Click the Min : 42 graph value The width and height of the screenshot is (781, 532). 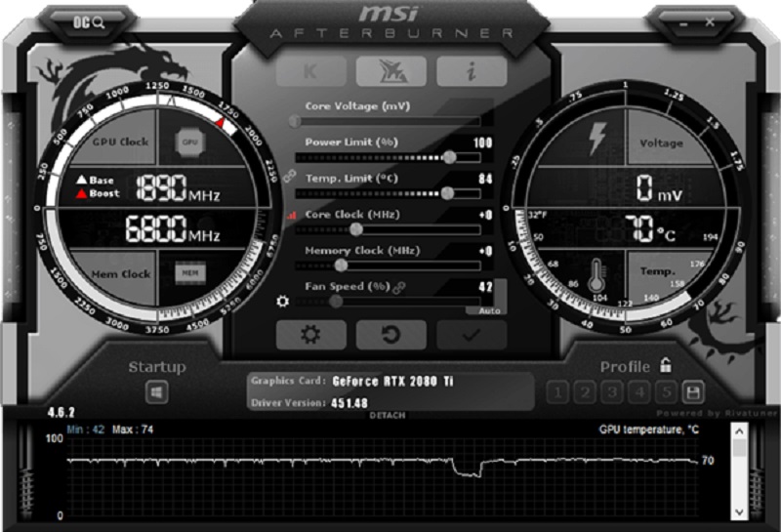86,430
